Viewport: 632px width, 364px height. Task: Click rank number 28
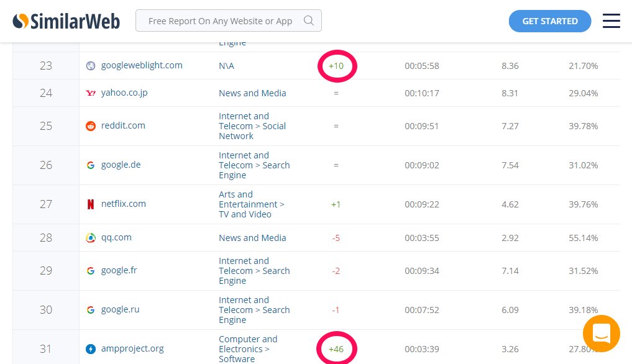46,238
